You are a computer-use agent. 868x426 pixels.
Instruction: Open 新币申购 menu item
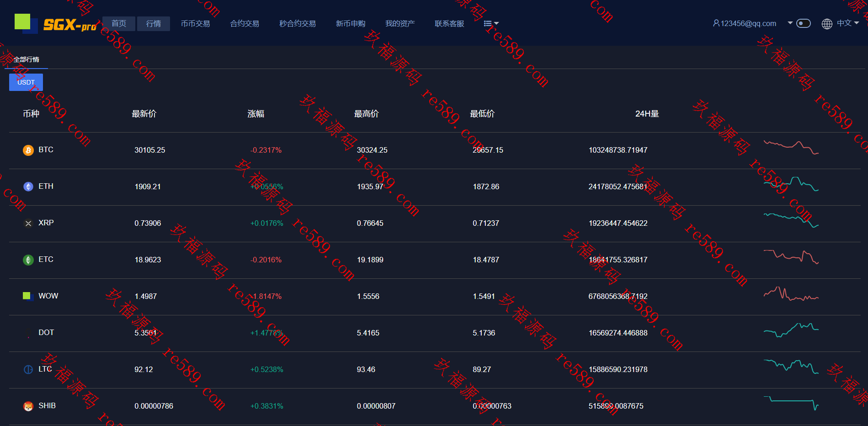351,24
